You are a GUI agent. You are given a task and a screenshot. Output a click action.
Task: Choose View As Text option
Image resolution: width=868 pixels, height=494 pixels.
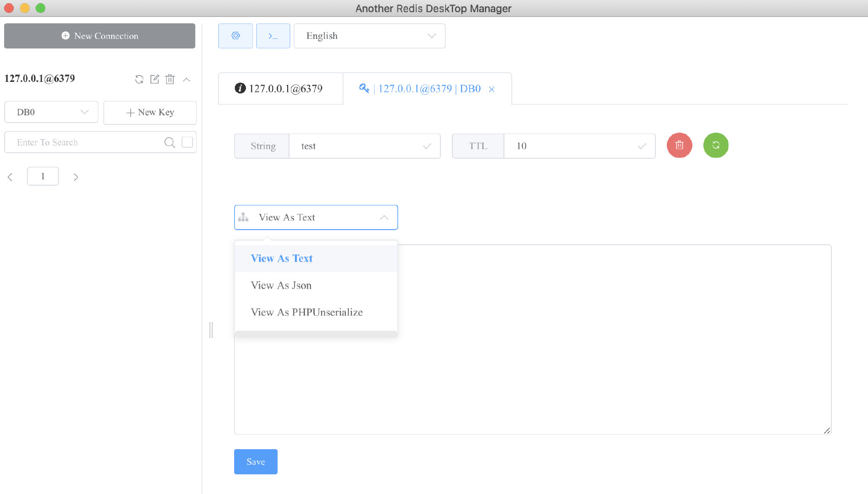[x=316, y=258]
